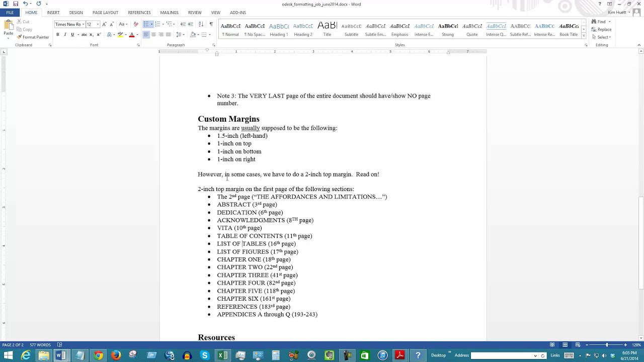
Task: Toggle strikethrough formatting
Action: (x=84, y=35)
